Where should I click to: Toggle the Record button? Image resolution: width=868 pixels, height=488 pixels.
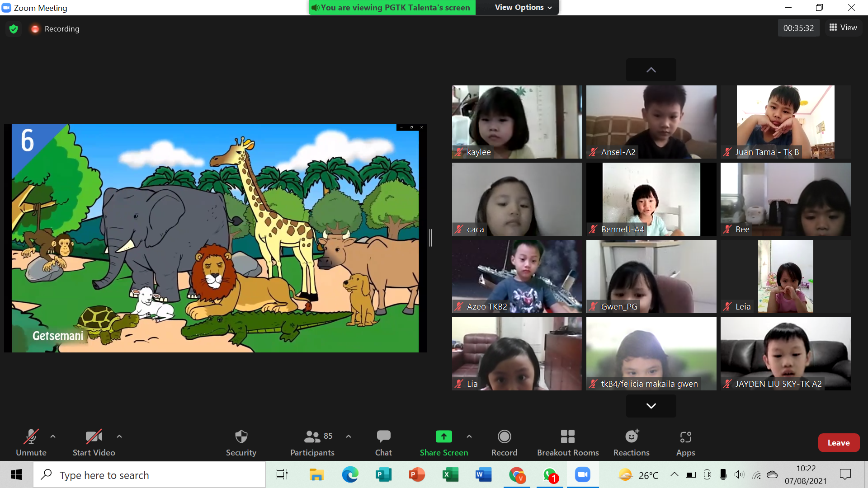[x=504, y=442]
